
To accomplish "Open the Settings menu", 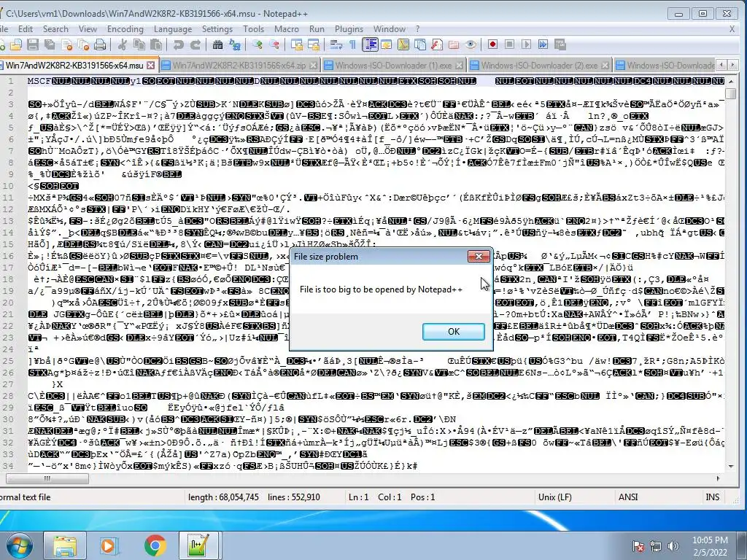I will (x=217, y=29).
